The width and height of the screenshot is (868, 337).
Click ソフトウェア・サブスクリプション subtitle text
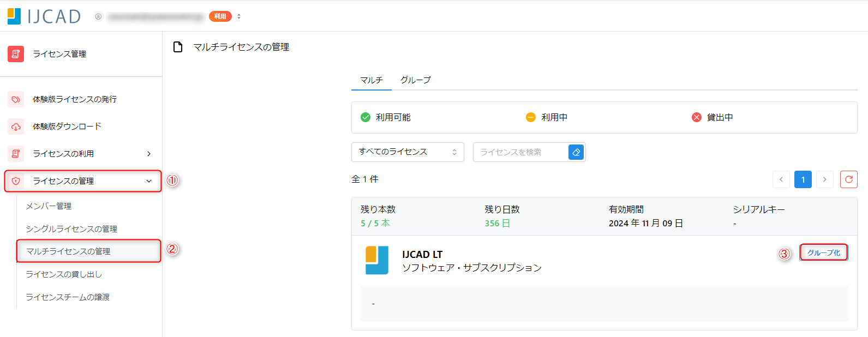[472, 268]
